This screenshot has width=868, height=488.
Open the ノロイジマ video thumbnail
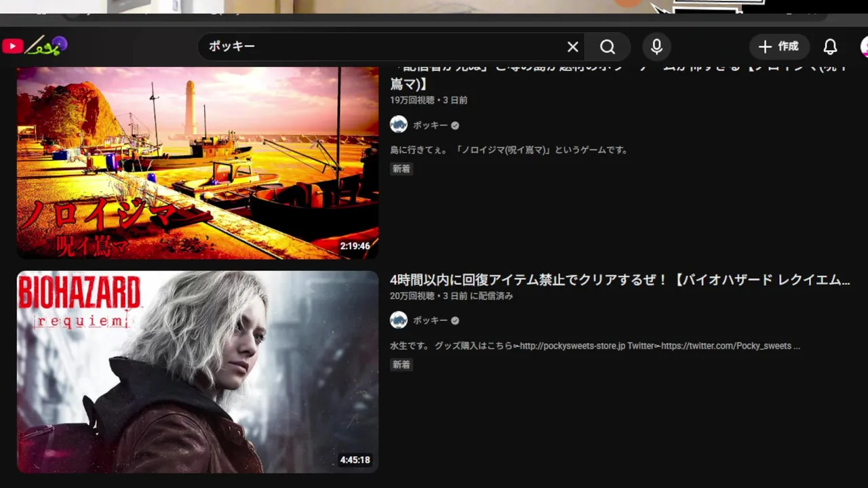coord(197,163)
